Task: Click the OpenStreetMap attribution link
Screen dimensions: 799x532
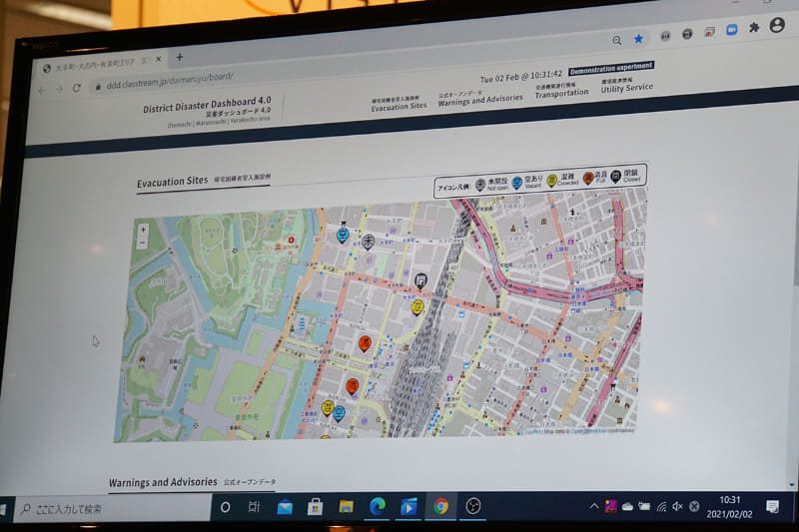Action: click(x=588, y=431)
